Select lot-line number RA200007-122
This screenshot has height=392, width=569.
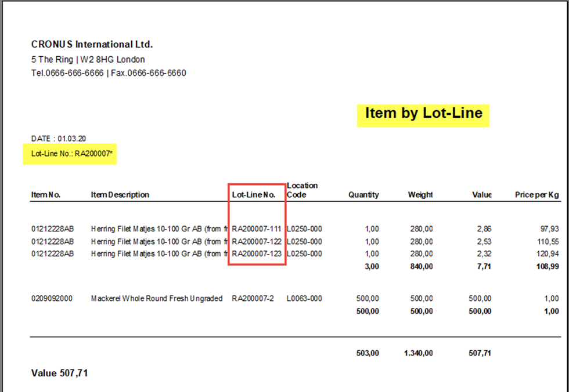[257, 241]
